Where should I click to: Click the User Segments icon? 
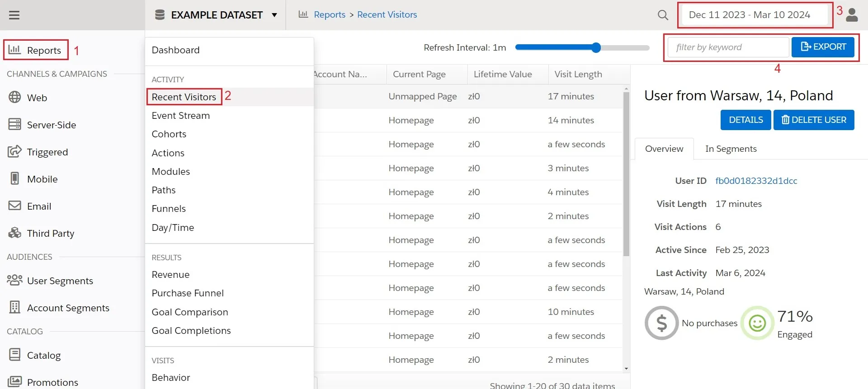(x=15, y=280)
